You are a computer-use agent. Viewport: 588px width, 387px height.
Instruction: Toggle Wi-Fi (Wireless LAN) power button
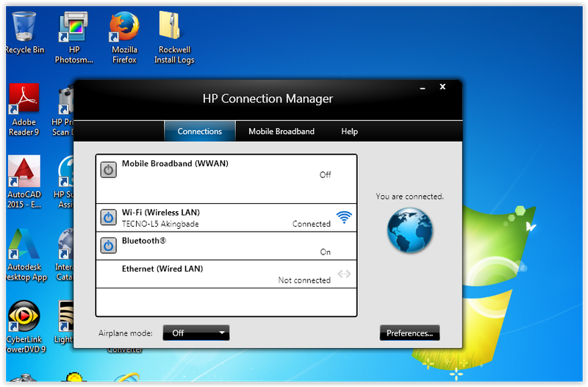click(108, 217)
